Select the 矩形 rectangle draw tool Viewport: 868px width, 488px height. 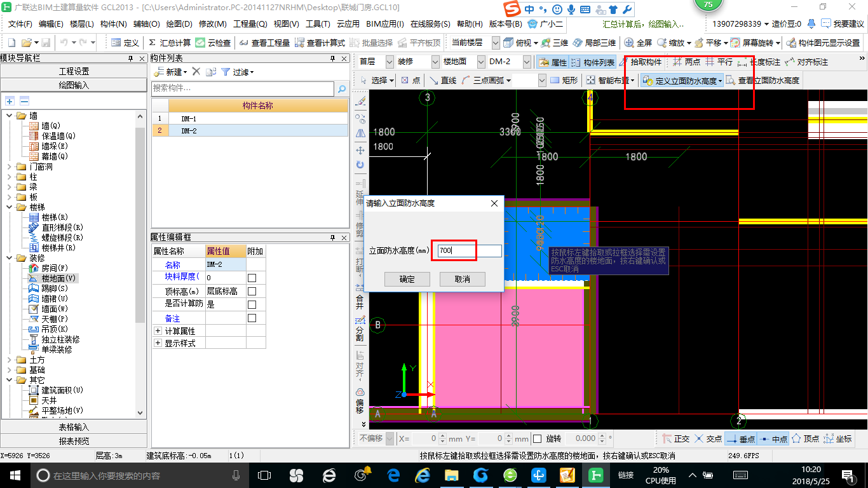point(564,81)
